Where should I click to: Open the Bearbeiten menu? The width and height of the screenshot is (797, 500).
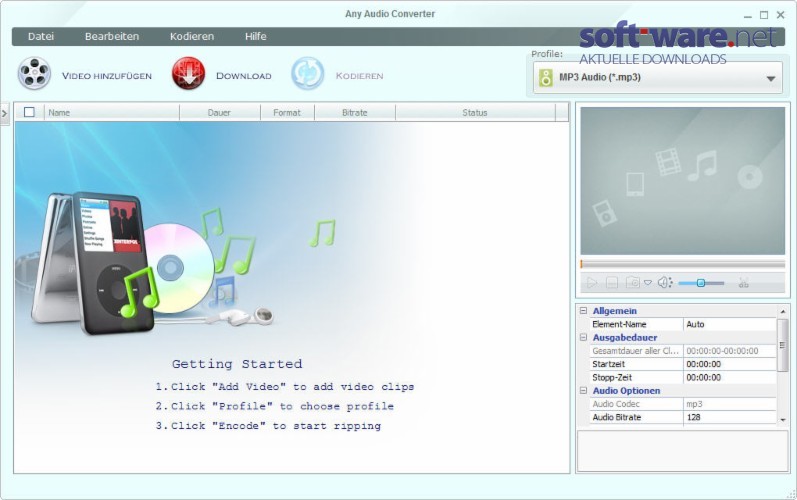(x=112, y=37)
